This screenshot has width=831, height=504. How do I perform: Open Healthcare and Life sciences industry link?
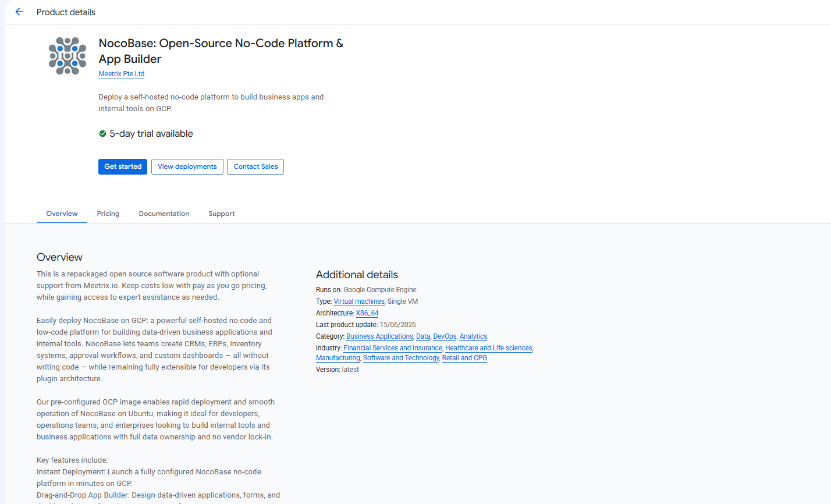[x=489, y=348]
